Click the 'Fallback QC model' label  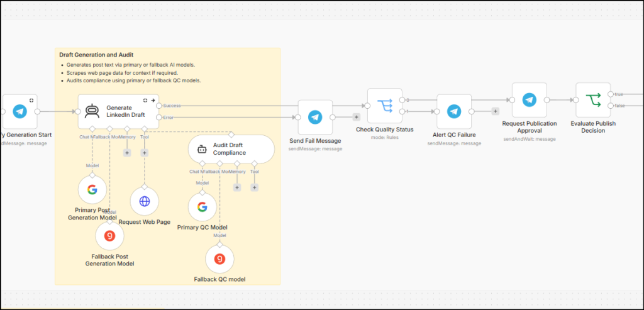click(x=219, y=279)
